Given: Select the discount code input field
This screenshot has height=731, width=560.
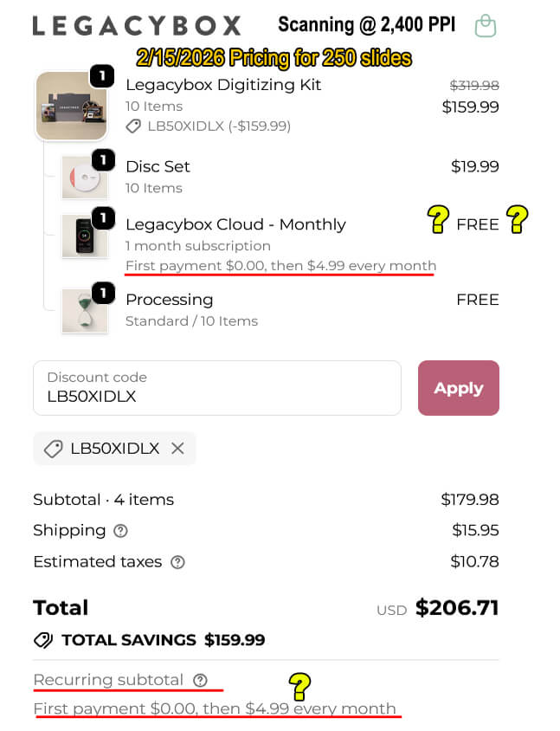Looking at the screenshot, I should coord(216,388).
